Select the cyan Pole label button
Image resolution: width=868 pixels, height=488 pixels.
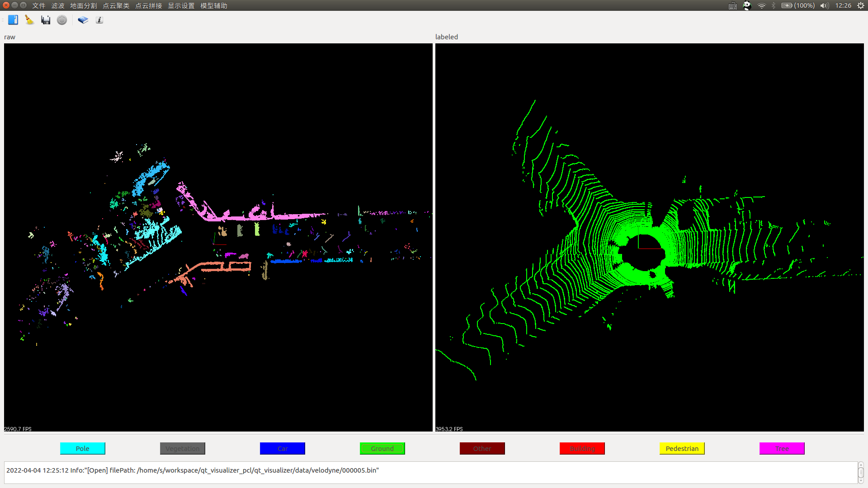[83, 448]
